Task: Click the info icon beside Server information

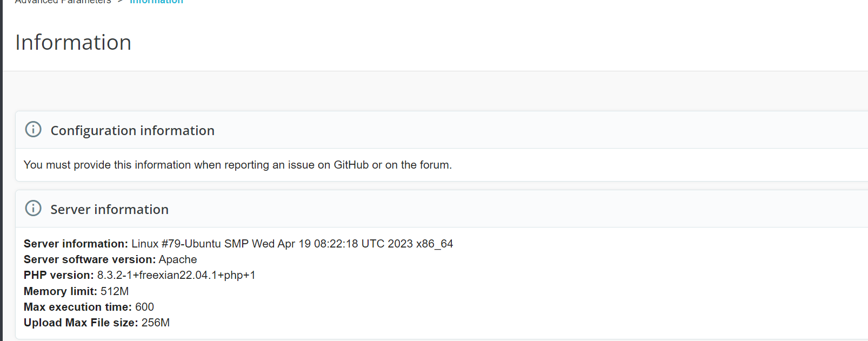Action: [34, 209]
